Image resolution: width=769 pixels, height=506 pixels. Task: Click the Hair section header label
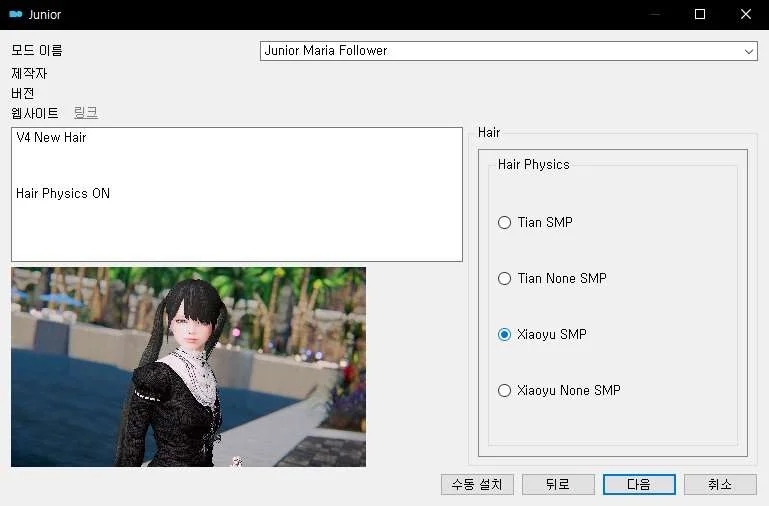click(489, 132)
